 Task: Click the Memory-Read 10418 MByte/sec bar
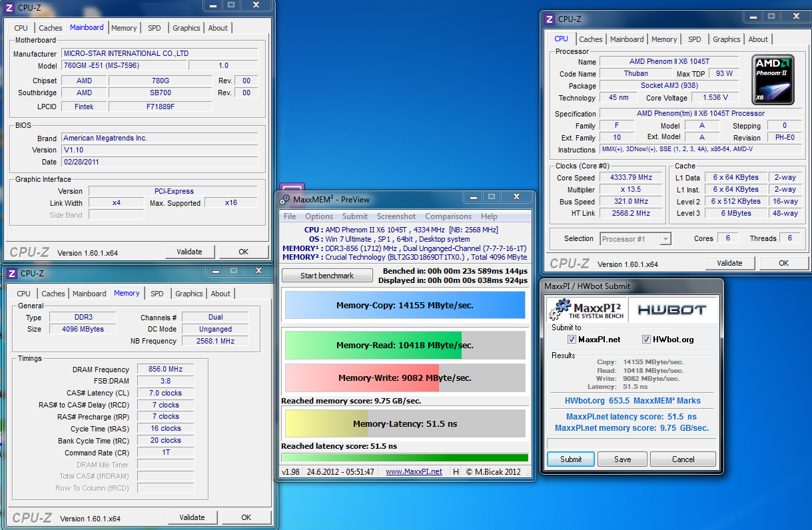point(405,345)
